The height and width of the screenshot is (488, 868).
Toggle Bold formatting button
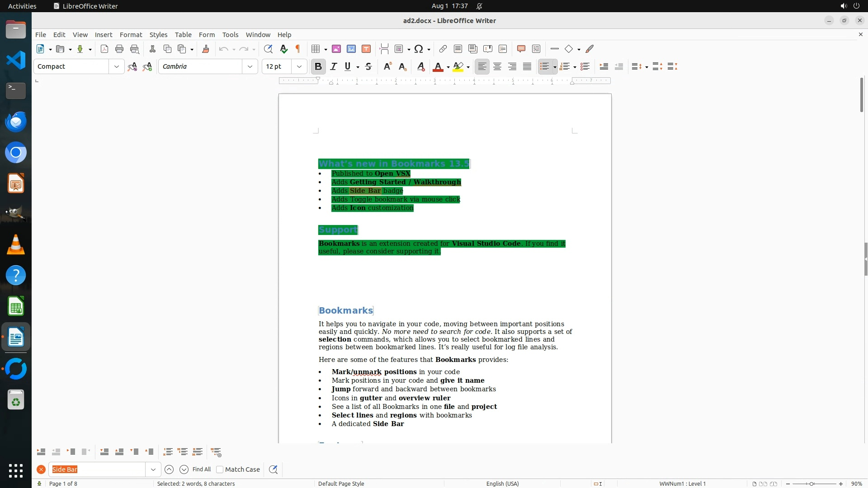(x=318, y=66)
